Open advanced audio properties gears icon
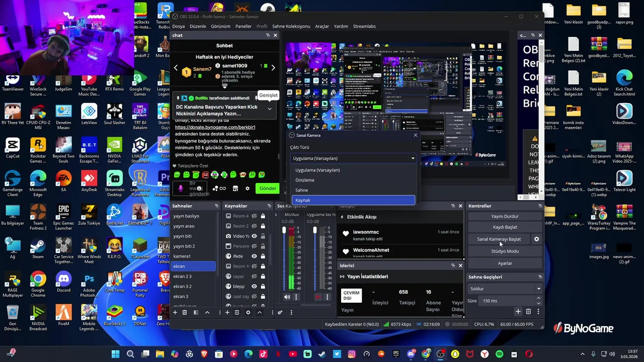Image resolution: width=644 pixels, height=362 pixels. coord(280,312)
